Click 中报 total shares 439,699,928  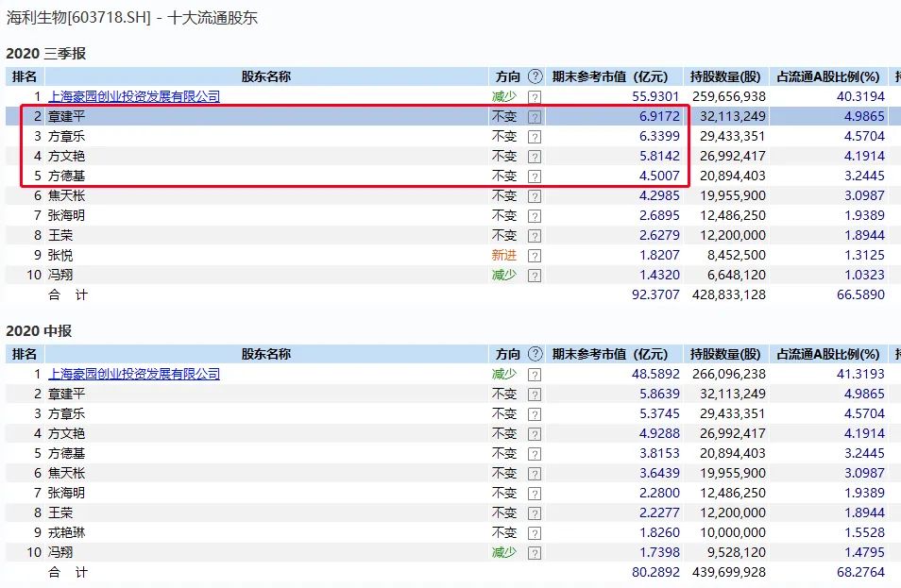(728, 572)
